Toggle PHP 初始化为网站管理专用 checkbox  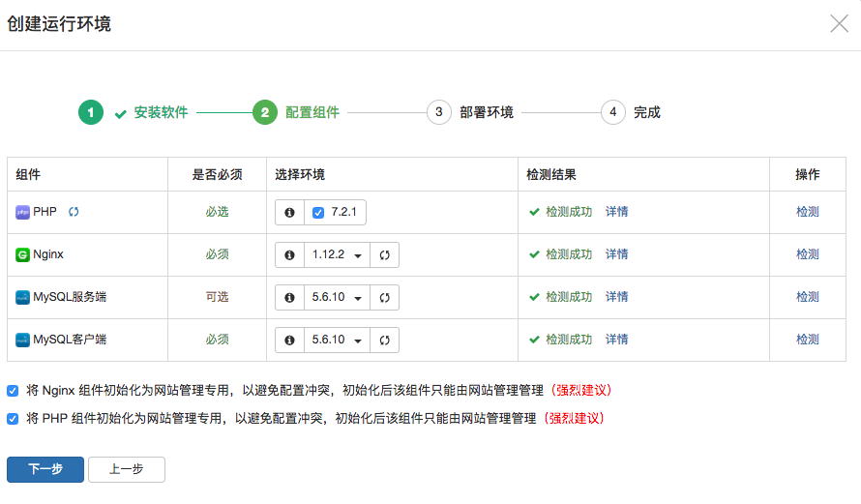[x=13, y=419]
